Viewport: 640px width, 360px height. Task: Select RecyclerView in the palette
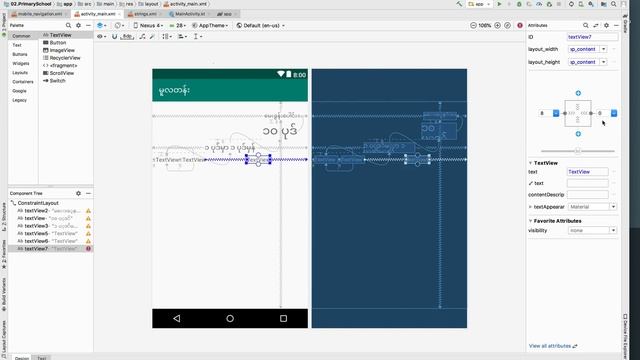[62, 58]
